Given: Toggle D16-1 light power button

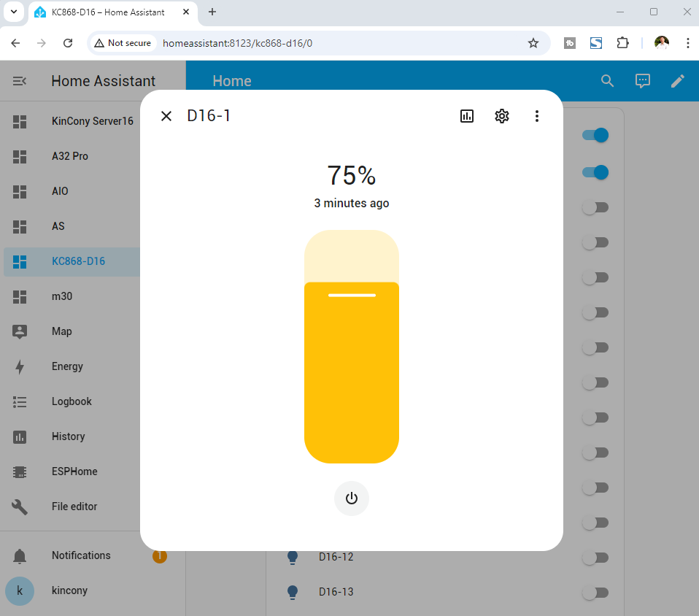Looking at the screenshot, I should (x=352, y=498).
